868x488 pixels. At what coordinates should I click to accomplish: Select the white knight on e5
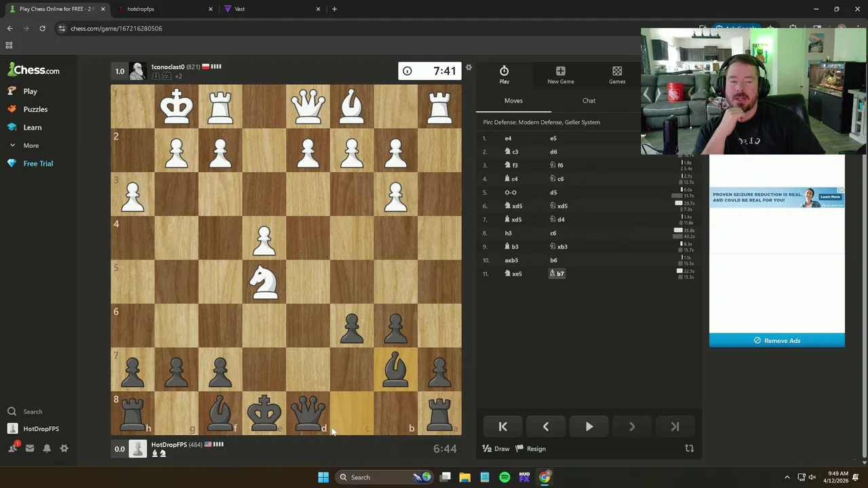(264, 282)
